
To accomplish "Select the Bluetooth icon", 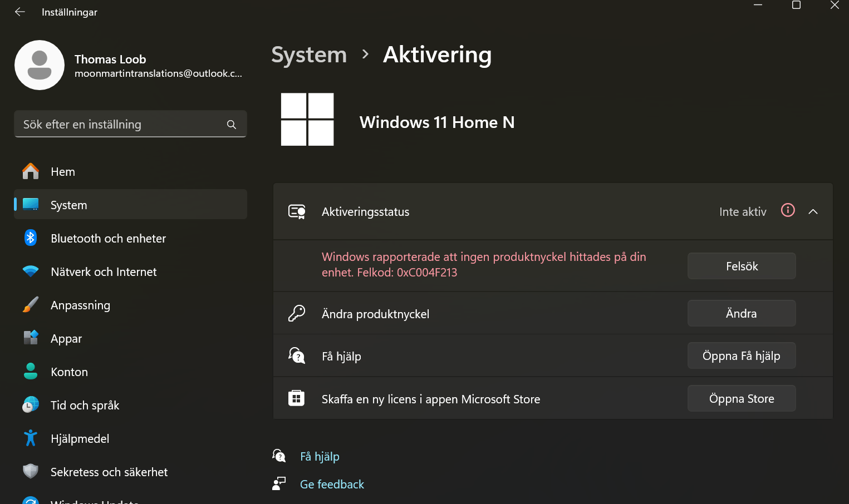I will click(x=31, y=238).
